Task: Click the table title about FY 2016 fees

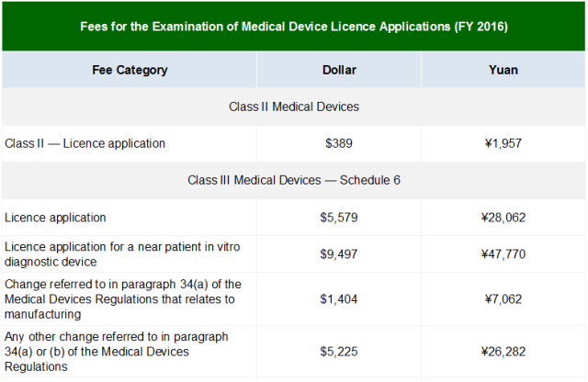Action: tap(294, 27)
